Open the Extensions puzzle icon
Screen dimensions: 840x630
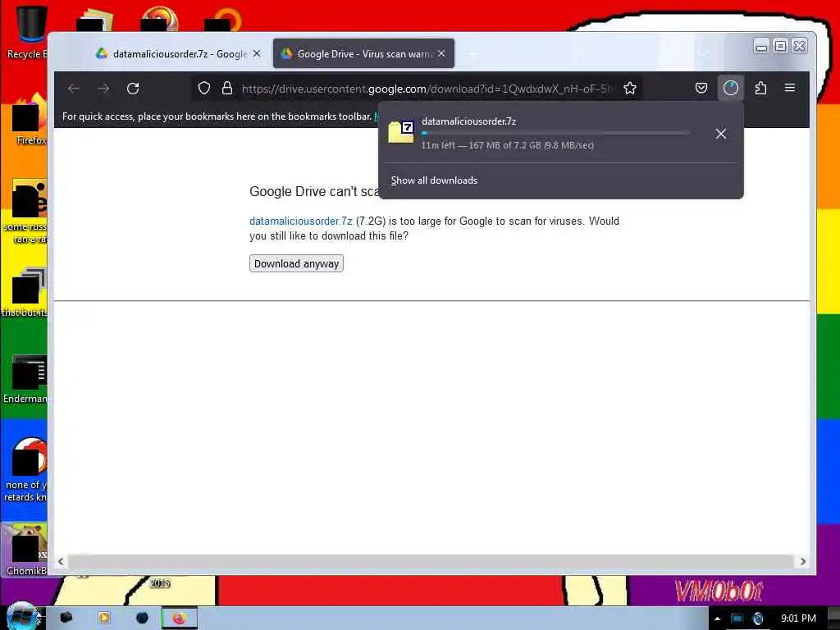pyautogui.click(x=760, y=88)
